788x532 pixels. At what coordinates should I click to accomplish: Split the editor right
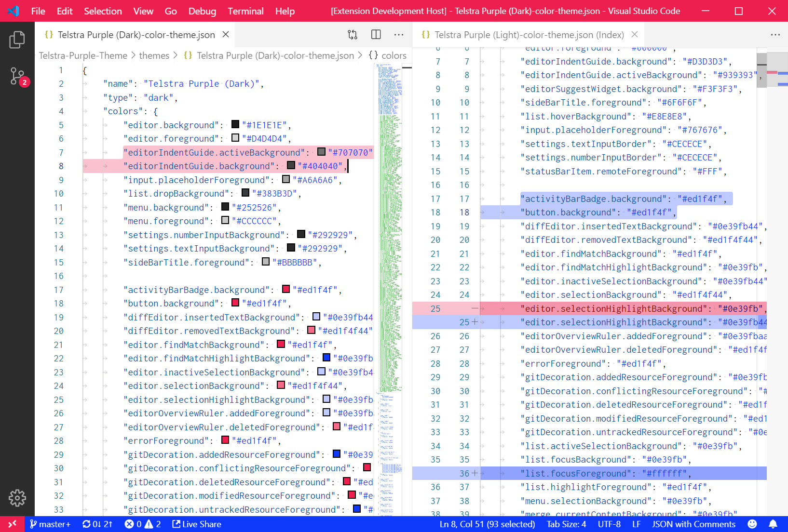tap(376, 35)
